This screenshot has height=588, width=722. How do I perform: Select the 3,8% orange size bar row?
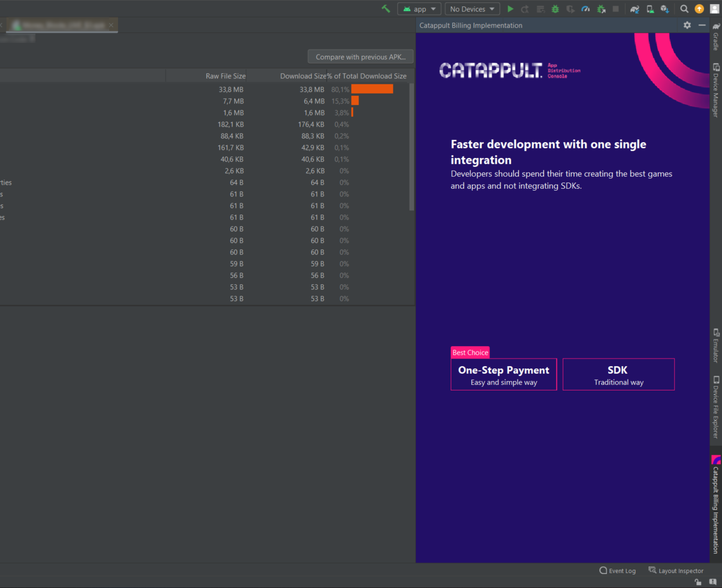click(x=352, y=112)
